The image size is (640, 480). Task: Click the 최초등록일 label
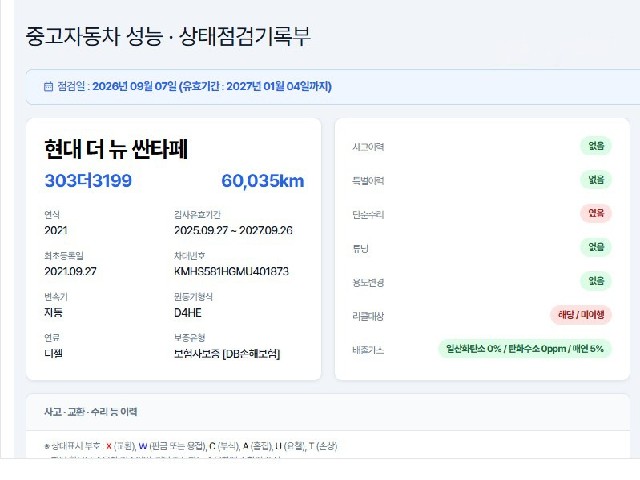click(64, 256)
